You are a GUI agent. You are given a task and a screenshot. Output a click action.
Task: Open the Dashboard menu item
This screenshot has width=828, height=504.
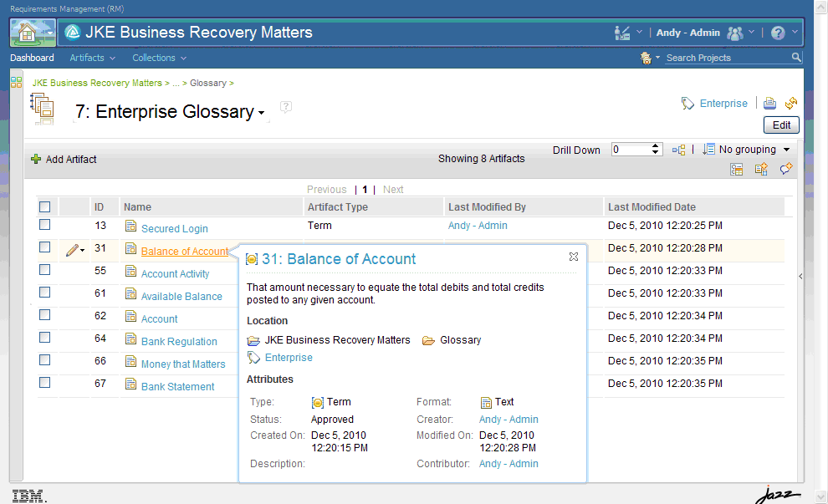tap(33, 58)
